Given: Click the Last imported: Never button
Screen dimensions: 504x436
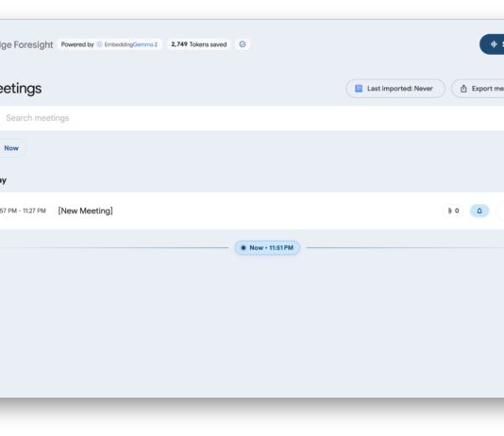Looking at the screenshot, I should coord(395,89).
